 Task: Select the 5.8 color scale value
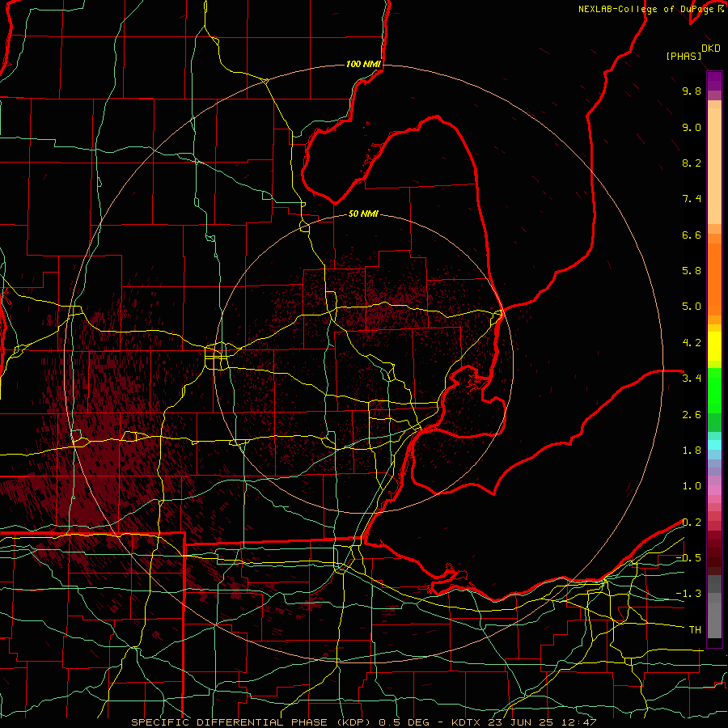click(692, 271)
